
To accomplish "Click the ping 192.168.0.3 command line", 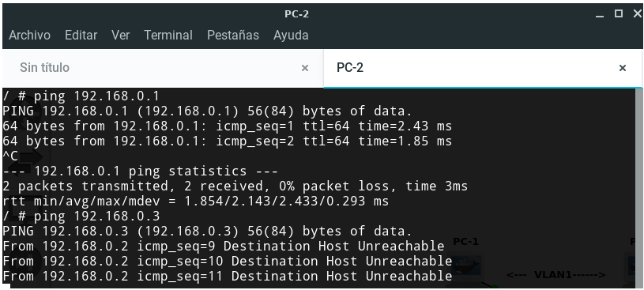I will (81, 216).
